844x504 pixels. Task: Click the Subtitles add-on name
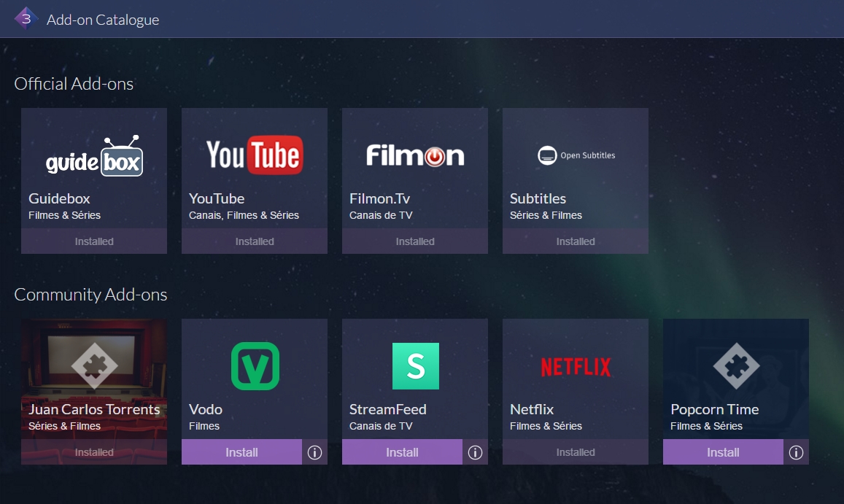pos(538,198)
